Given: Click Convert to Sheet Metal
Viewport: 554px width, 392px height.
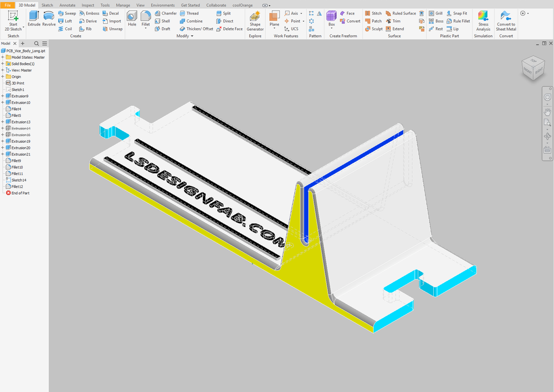Looking at the screenshot, I should pos(506,21).
